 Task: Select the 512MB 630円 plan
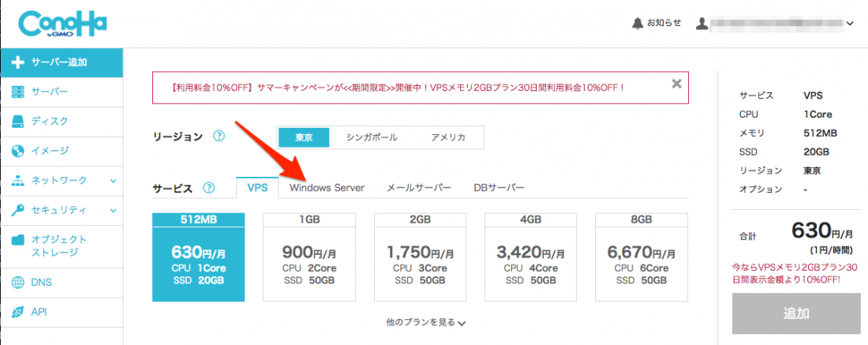coord(199,257)
